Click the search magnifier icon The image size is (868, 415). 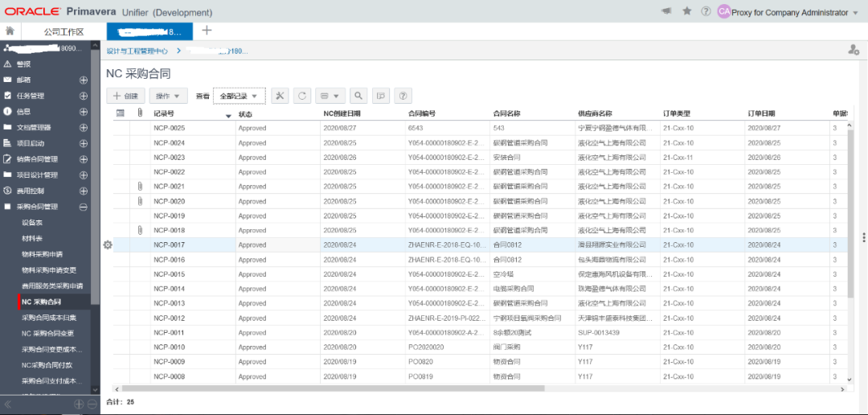pos(358,96)
